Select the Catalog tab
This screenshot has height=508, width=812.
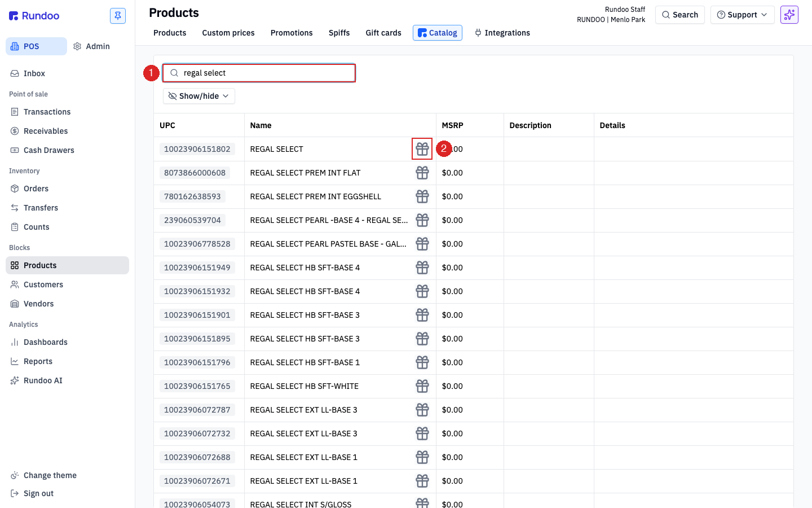pyautogui.click(x=438, y=33)
